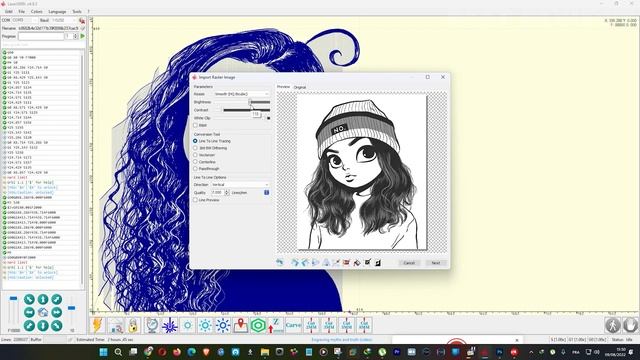Screen dimensions: 640x360
Task: Jog diagonally with the bottom-left arrow
Action: click(x=29, y=326)
